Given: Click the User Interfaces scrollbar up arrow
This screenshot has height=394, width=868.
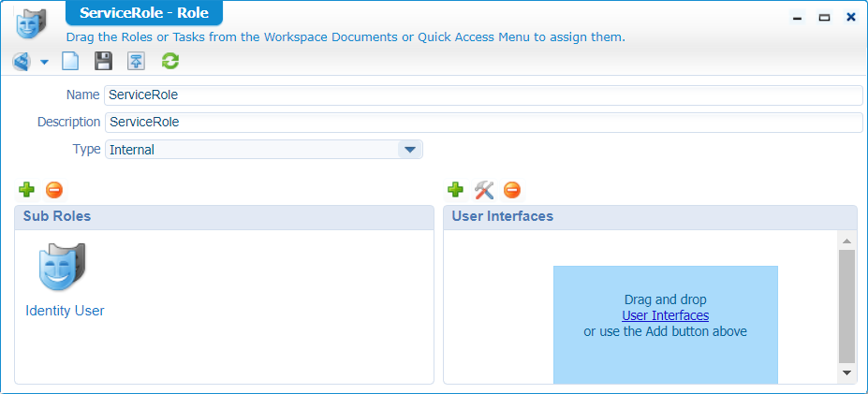Looking at the screenshot, I should click(x=846, y=241).
